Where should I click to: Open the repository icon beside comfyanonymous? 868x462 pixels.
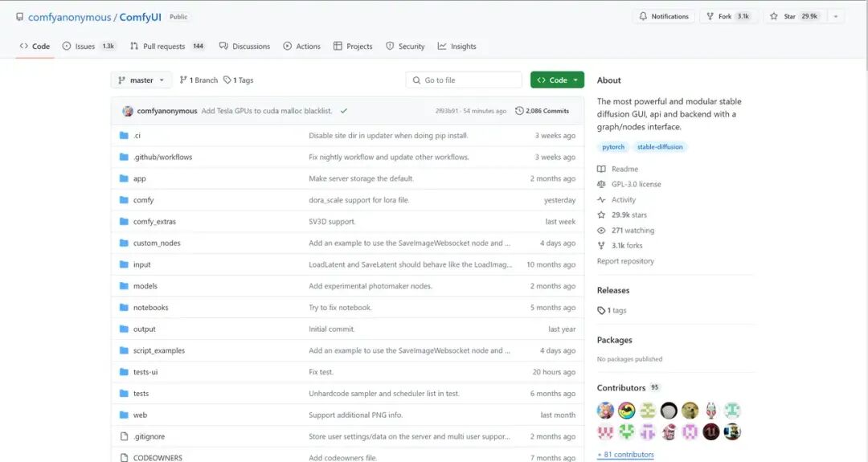20,17
